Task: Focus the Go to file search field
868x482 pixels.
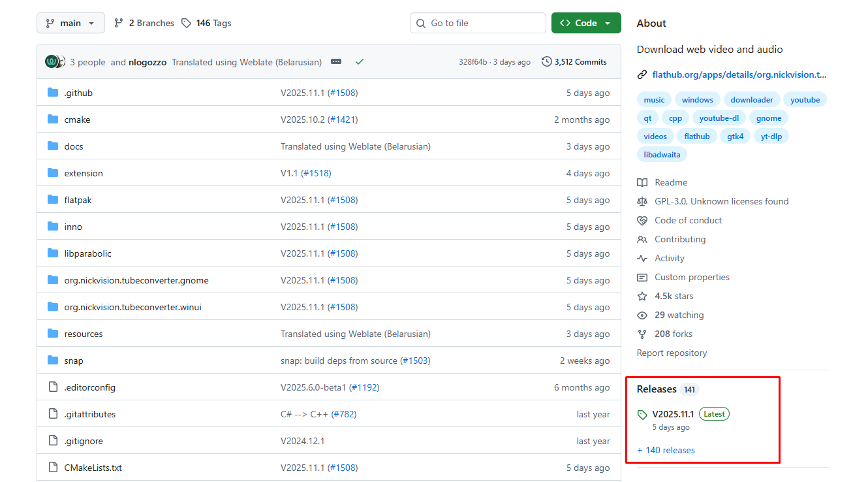Action: 478,23
